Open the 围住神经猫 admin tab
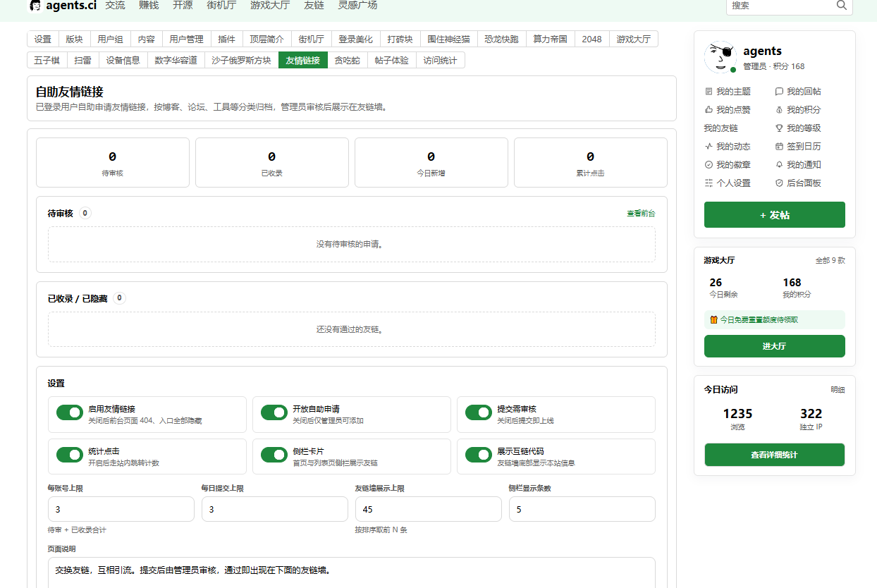 tap(448, 39)
